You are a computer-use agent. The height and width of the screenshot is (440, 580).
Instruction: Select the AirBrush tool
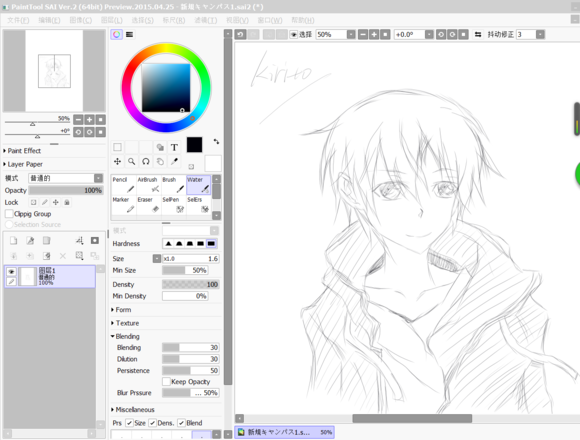coord(149,185)
